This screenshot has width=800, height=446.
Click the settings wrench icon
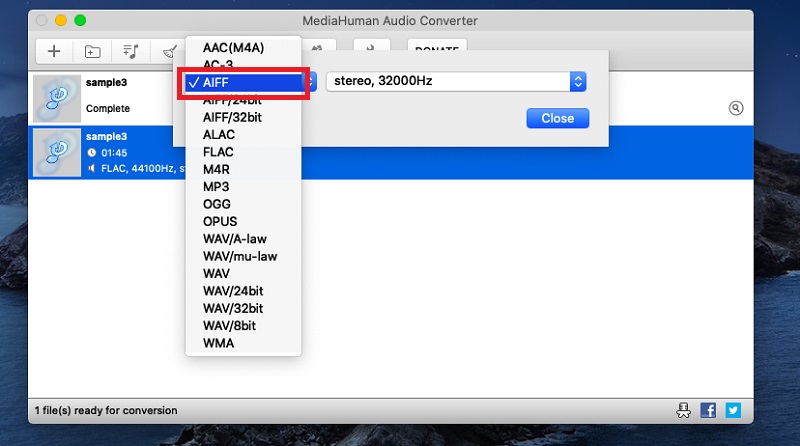(371, 51)
